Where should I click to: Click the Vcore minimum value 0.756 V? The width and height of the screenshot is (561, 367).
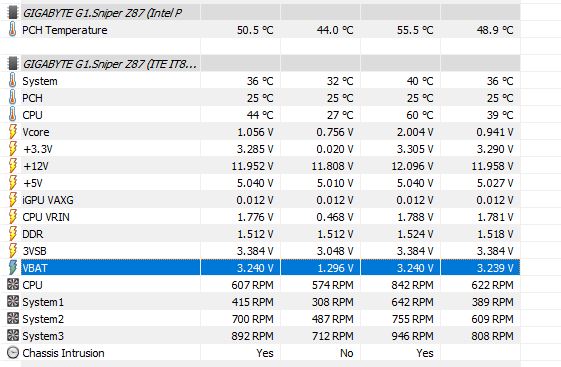335,132
